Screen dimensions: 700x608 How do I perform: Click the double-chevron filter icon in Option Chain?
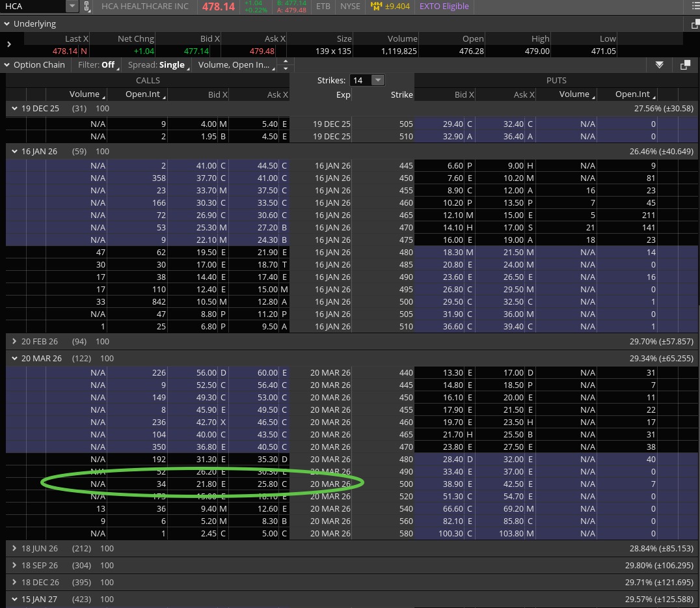click(x=659, y=65)
